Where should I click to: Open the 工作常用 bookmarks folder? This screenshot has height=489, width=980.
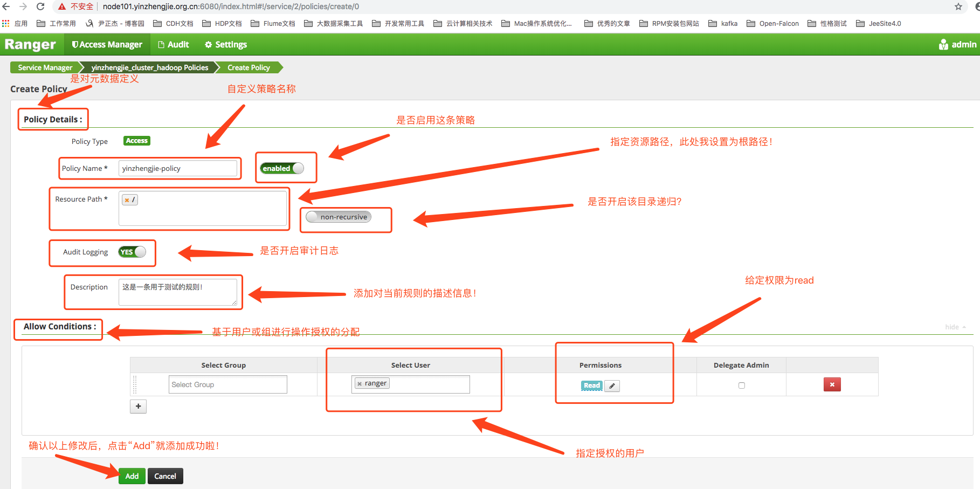click(x=57, y=24)
